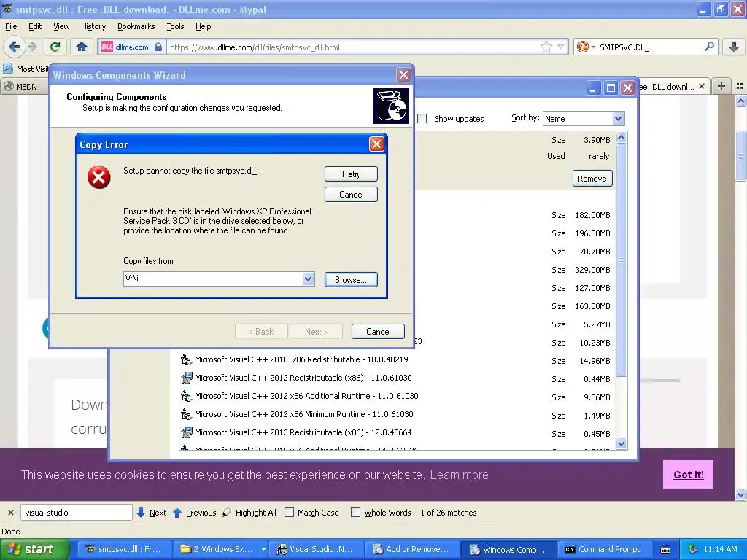Open the Sort by Name dropdown

click(x=584, y=119)
